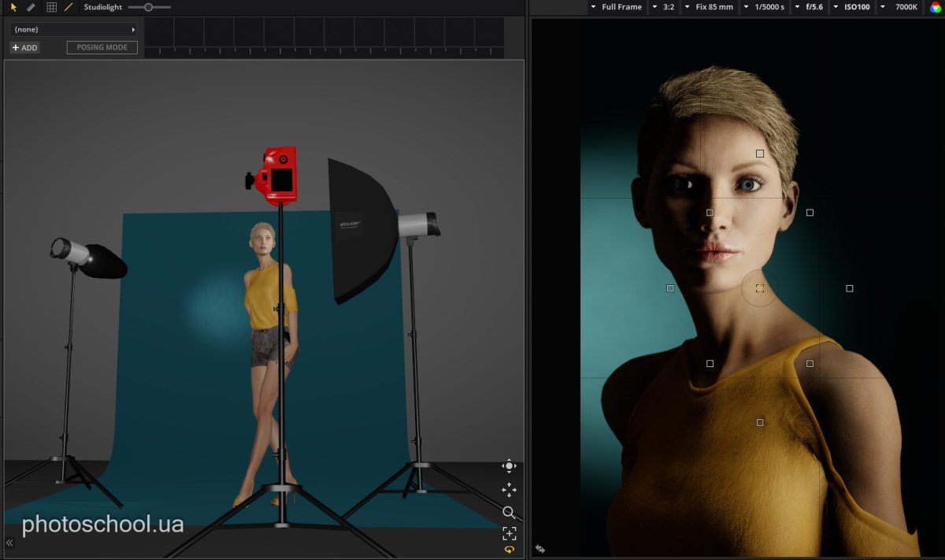
Task: Open the Fix 85 mm lens menu
Action: click(710, 7)
